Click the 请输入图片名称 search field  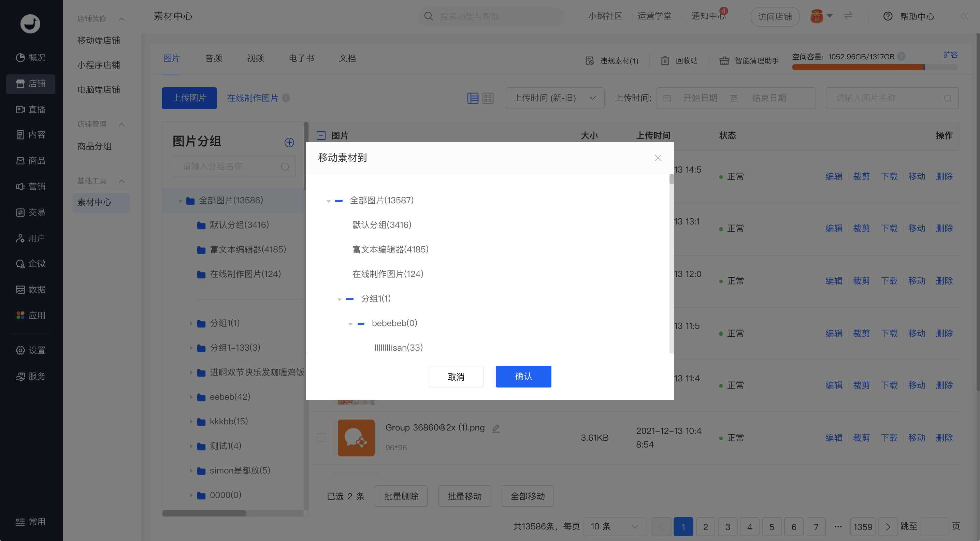[x=892, y=98]
